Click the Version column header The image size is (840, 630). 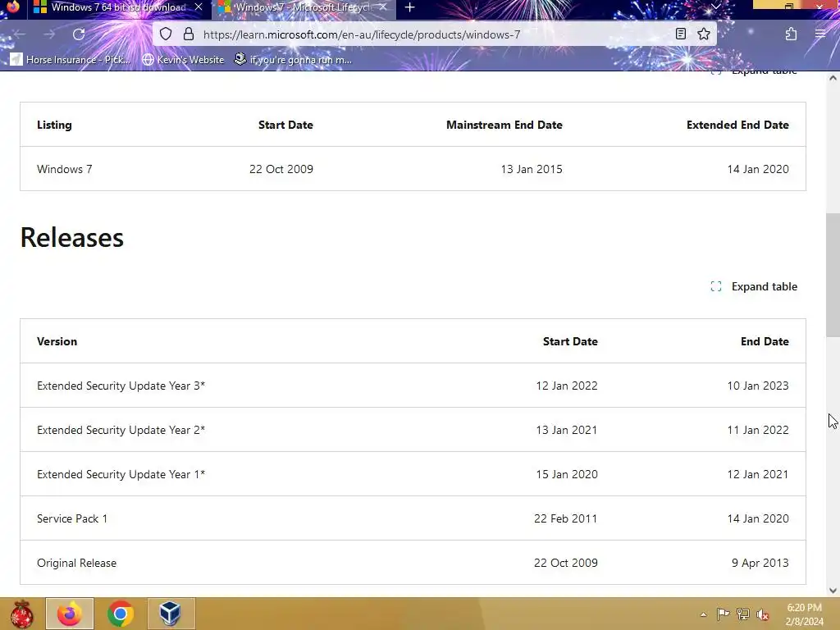[x=57, y=341]
